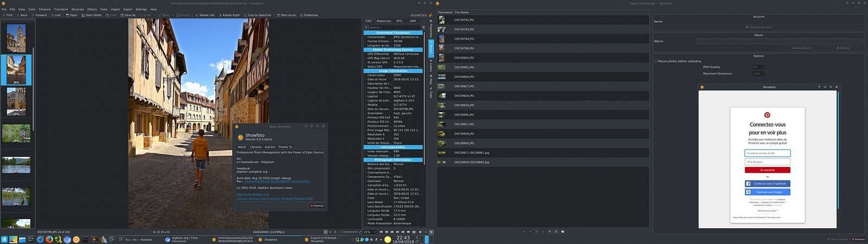Click the fit-to-window zoom icon
The height and width of the screenshot is (244, 868).
325,232
